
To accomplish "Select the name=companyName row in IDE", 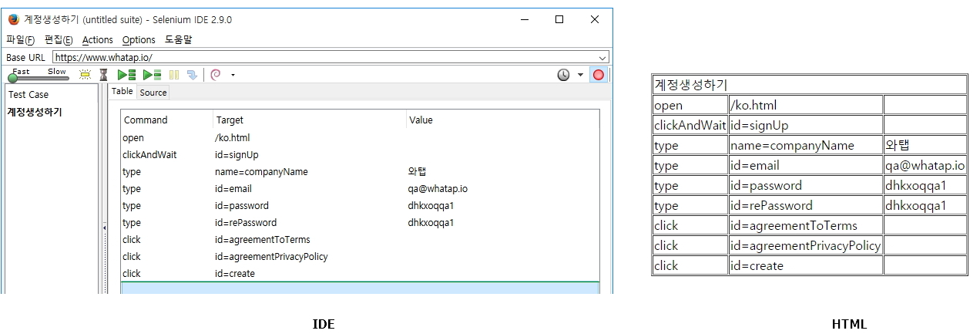I will [x=360, y=171].
